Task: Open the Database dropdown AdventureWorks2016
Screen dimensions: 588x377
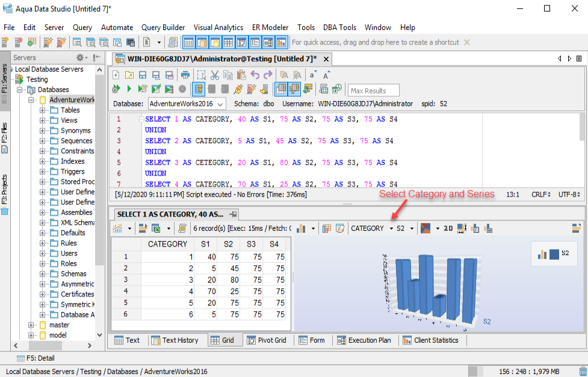Action: pyautogui.click(x=187, y=103)
